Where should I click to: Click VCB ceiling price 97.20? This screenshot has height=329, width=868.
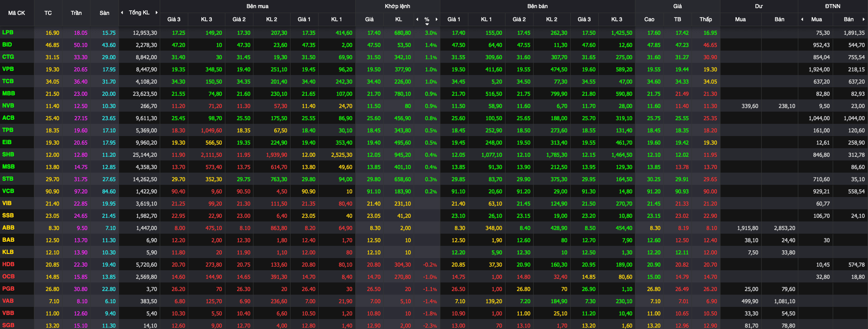(81, 192)
